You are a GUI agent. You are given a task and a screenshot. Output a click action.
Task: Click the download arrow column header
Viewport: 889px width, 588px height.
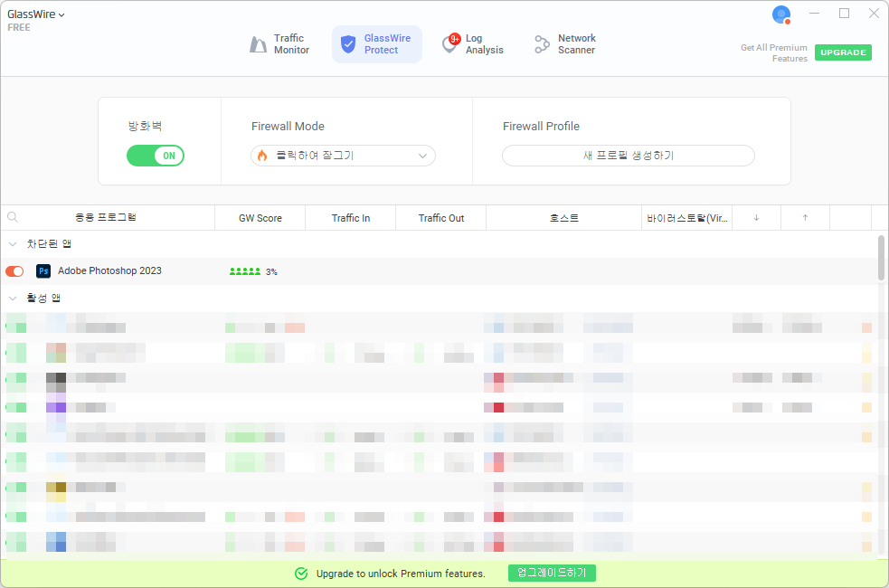(x=756, y=218)
